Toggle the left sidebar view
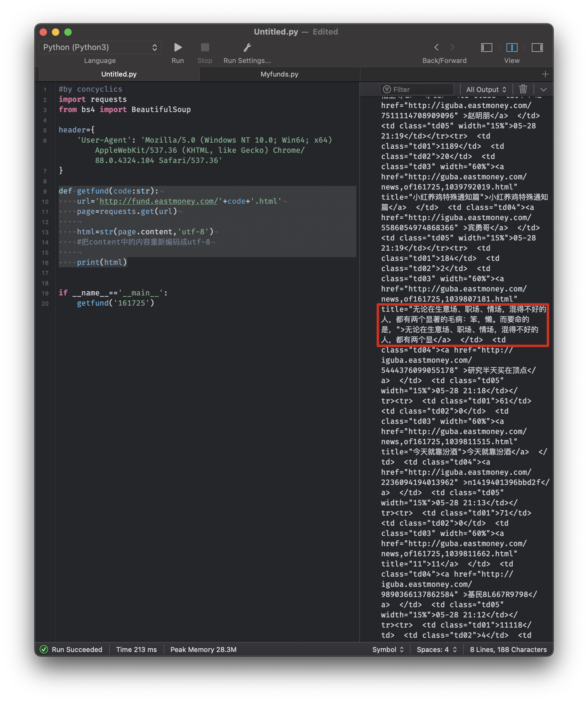Screen dimensions: 588x702 486,48
